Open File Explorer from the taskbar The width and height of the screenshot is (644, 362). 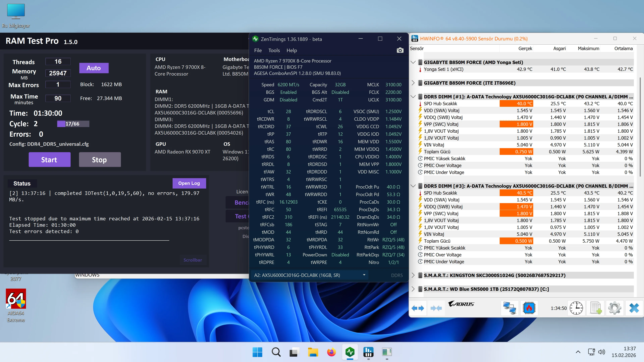(x=313, y=352)
